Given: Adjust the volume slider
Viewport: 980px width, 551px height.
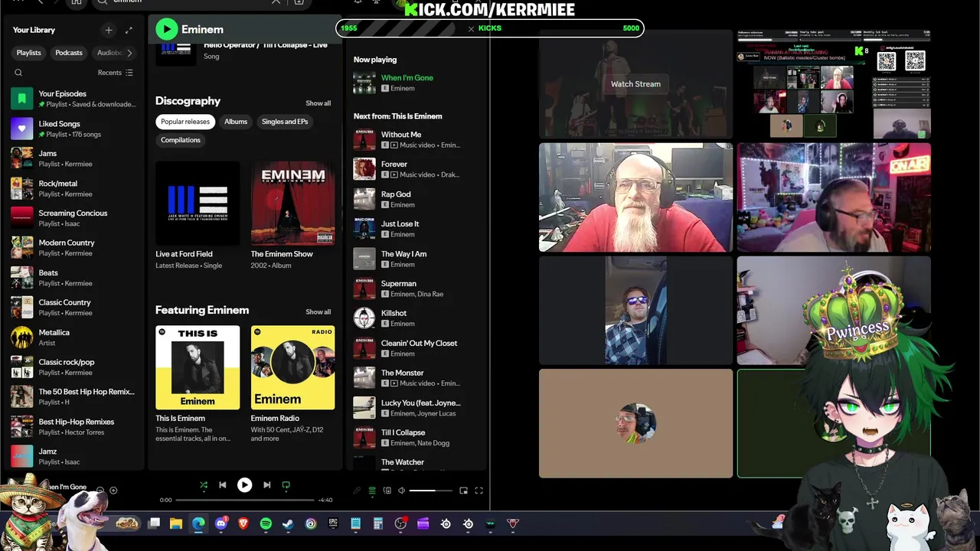Looking at the screenshot, I should tap(431, 491).
